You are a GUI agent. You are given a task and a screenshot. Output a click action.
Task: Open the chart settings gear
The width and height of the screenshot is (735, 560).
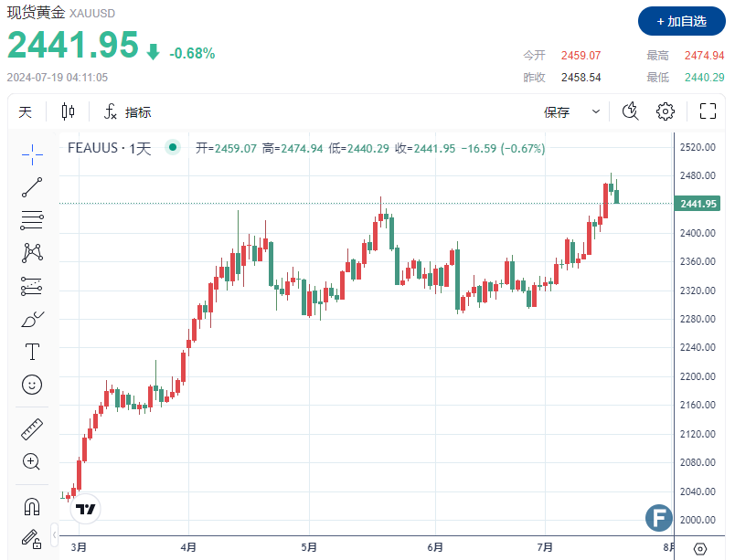click(666, 111)
